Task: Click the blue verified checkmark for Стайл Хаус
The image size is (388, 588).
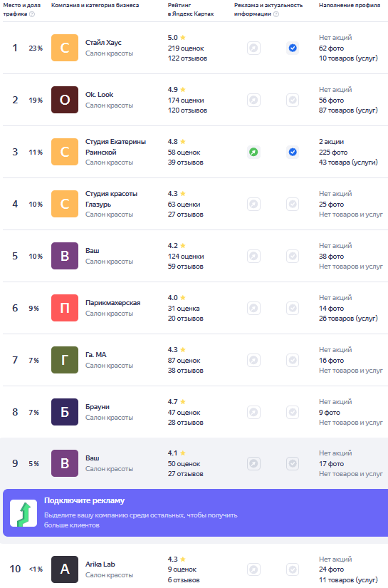Action: click(x=293, y=48)
